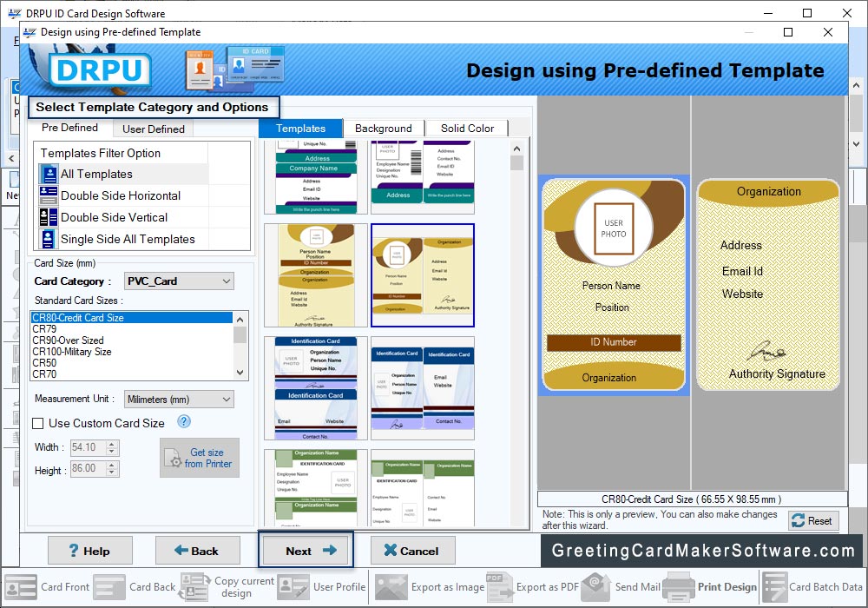The height and width of the screenshot is (608, 868).
Task: Click the back card preview image
Action: pyautogui.click(x=768, y=285)
